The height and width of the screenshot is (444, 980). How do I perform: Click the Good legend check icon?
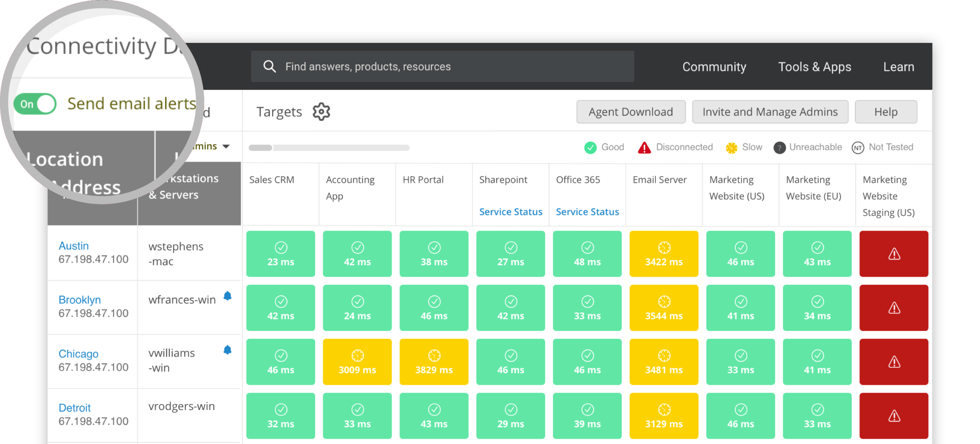point(590,147)
